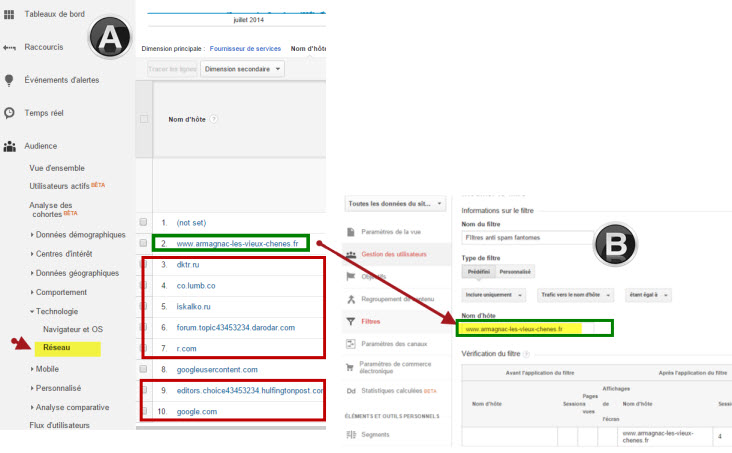Click the Nom d'hôte column header

[x=187, y=120]
